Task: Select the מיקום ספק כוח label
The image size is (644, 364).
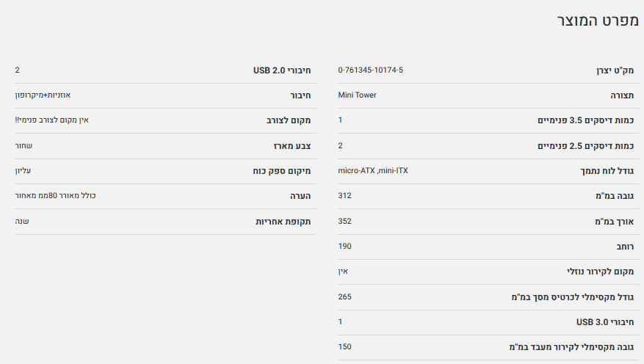Action: coord(282,171)
